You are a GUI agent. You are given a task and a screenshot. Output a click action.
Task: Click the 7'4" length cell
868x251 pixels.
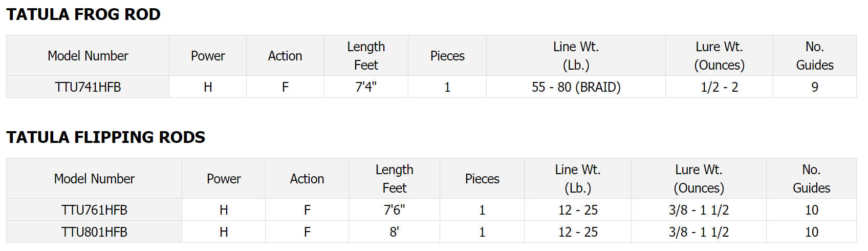click(x=366, y=87)
